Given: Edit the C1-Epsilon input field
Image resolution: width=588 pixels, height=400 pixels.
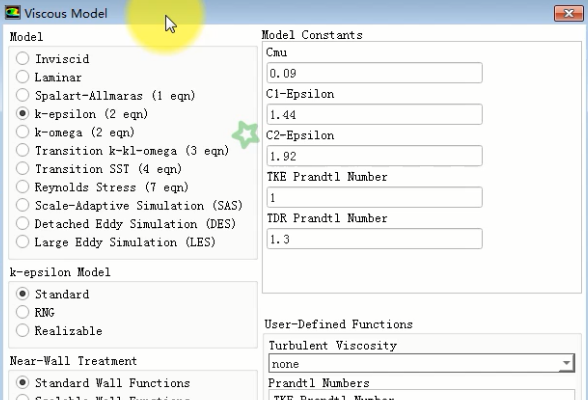Looking at the screenshot, I should pos(374,114).
